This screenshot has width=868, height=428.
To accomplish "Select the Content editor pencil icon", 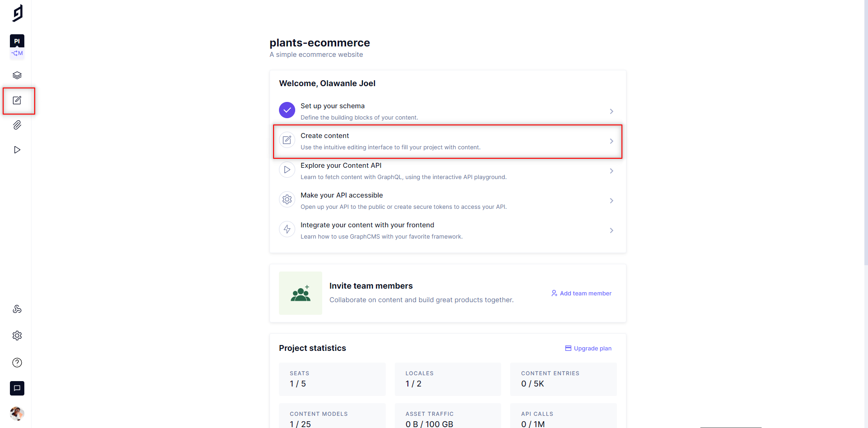I will coord(17,100).
